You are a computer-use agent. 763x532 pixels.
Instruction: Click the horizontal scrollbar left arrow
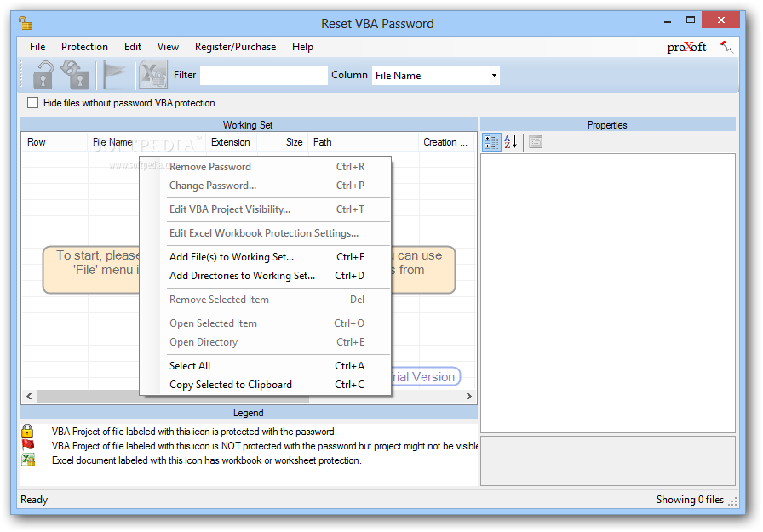[29, 397]
